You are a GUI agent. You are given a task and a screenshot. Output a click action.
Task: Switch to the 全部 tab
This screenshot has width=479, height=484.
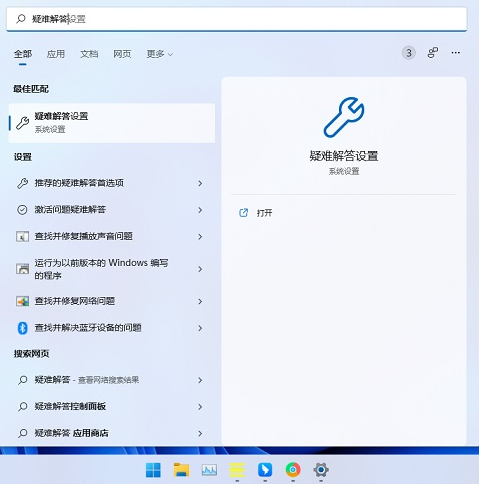[x=23, y=54]
